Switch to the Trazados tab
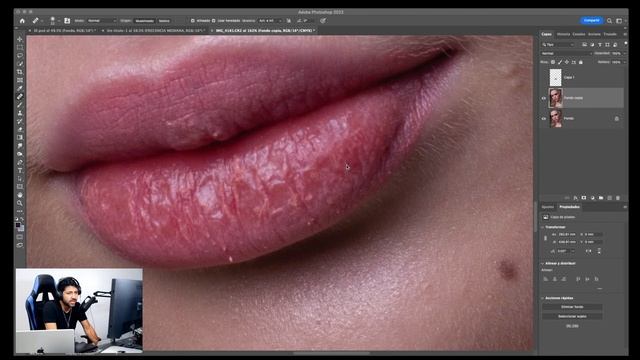This screenshot has width=640, height=360. pos(610,34)
